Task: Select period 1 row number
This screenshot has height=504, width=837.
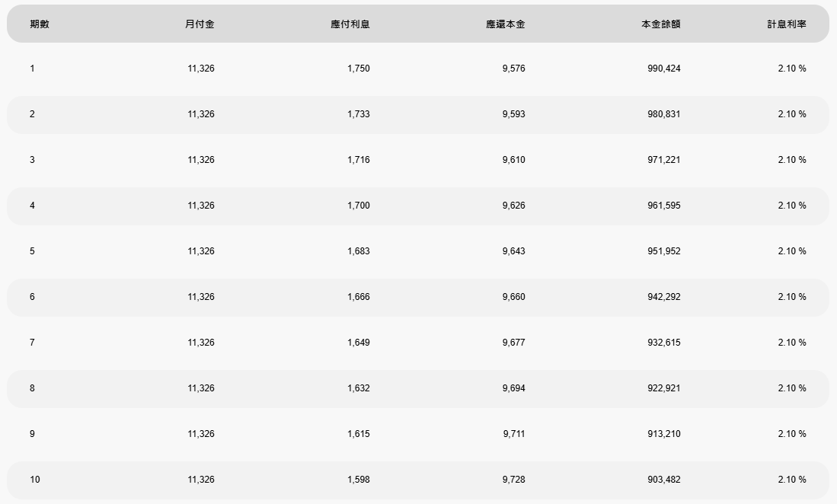Action: [32, 69]
